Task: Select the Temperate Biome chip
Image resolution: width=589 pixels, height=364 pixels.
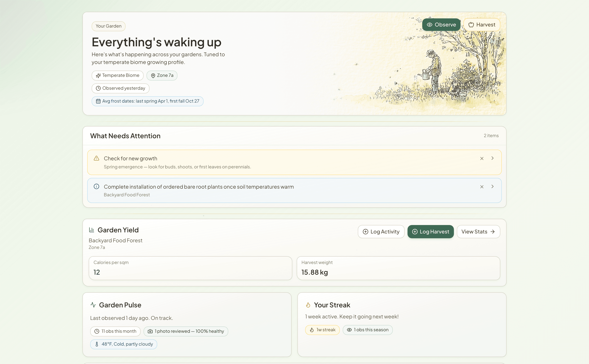Action: click(117, 76)
